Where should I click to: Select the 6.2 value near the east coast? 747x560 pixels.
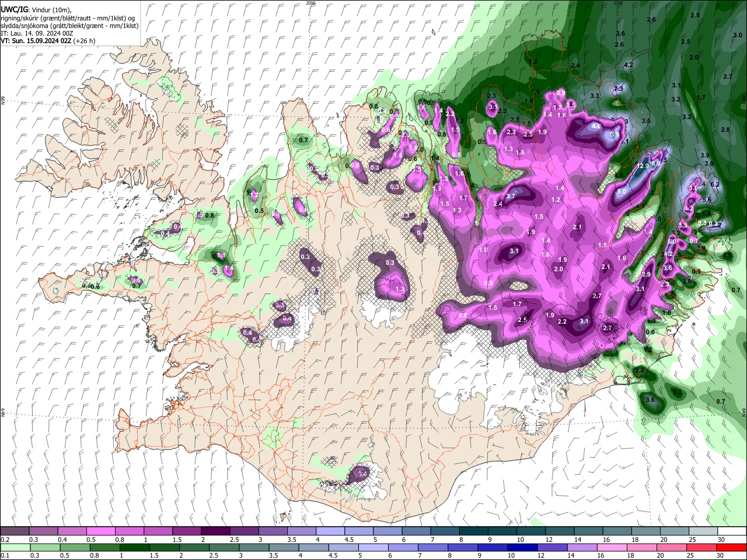[715, 184]
